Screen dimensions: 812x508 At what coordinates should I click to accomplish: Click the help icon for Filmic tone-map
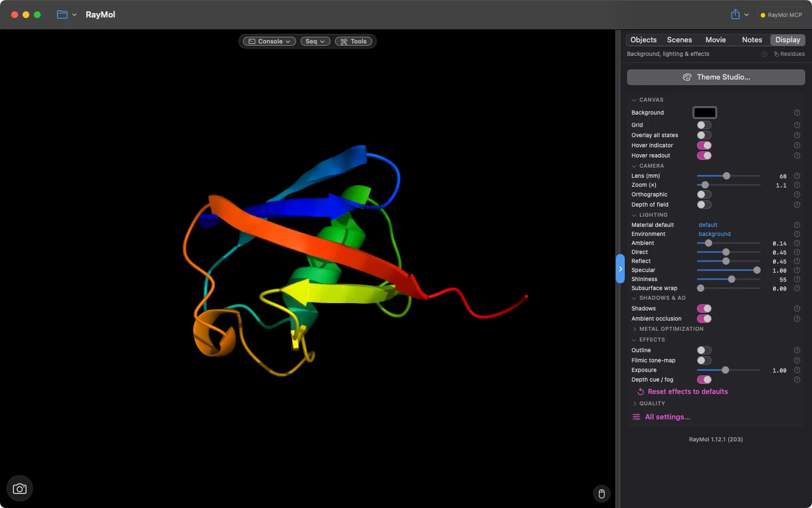[x=797, y=361]
